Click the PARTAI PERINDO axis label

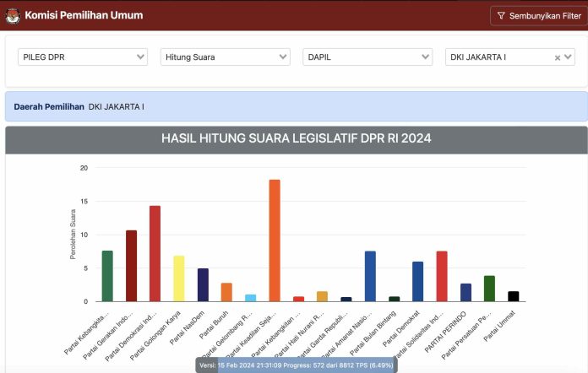pos(445,332)
